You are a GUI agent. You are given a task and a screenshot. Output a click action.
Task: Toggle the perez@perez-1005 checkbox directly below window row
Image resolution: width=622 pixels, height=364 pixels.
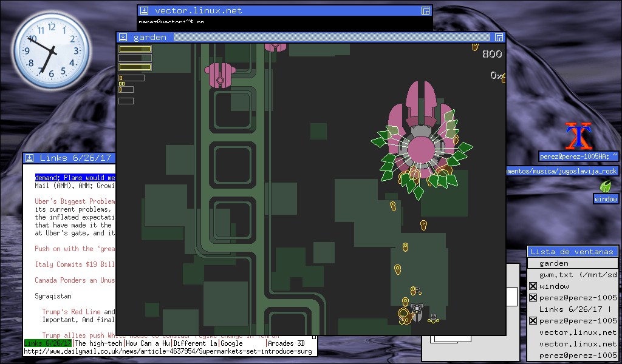[x=533, y=297]
